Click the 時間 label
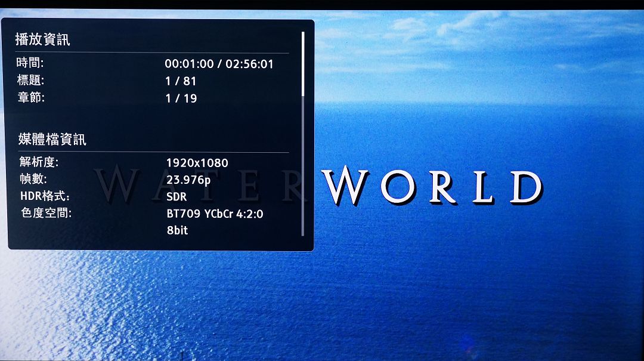 pos(30,63)
